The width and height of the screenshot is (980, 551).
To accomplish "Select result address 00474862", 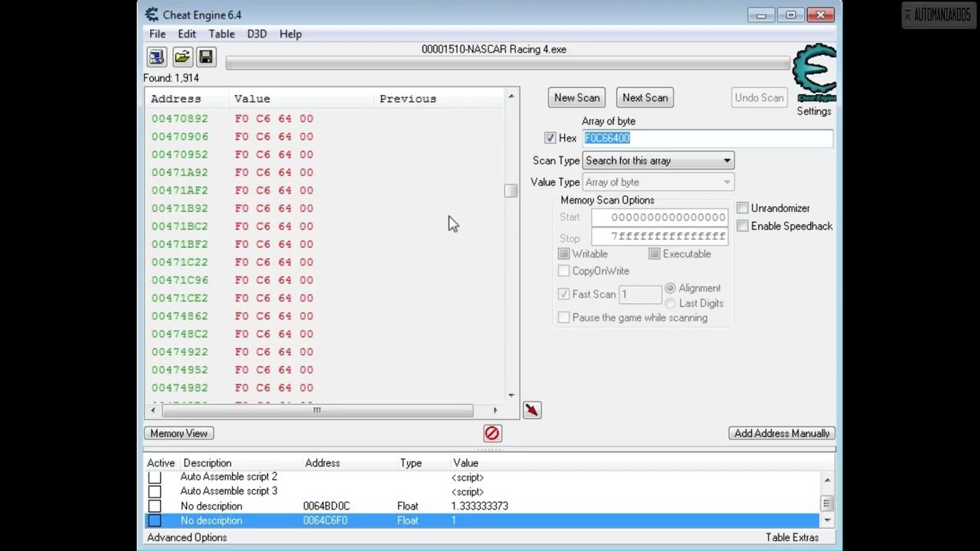I will pyautogui.click(x=179, y=316).
